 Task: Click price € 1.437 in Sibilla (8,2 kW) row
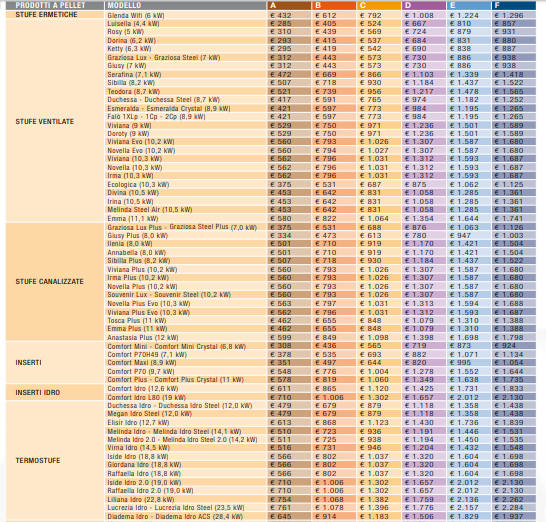464,83
